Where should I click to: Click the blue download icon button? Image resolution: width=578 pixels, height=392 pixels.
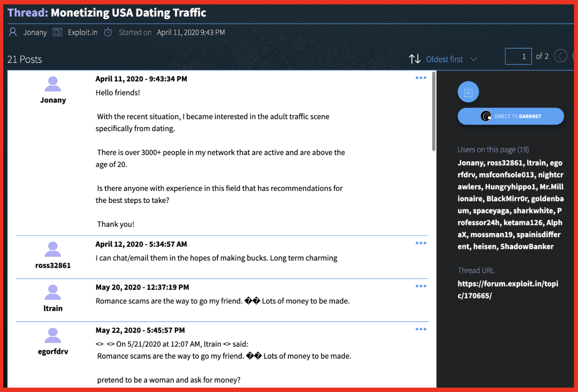[468, 92]
